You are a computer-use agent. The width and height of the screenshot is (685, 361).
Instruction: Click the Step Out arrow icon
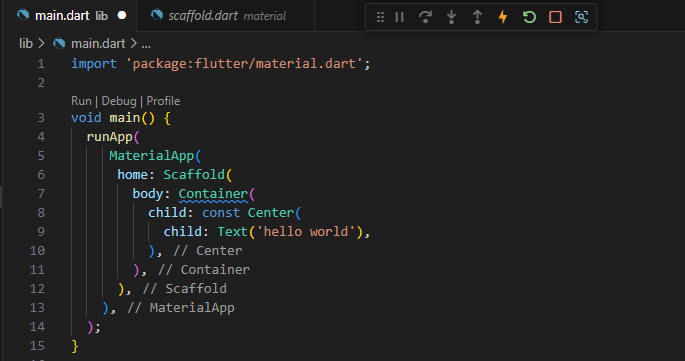coord(477,17)
